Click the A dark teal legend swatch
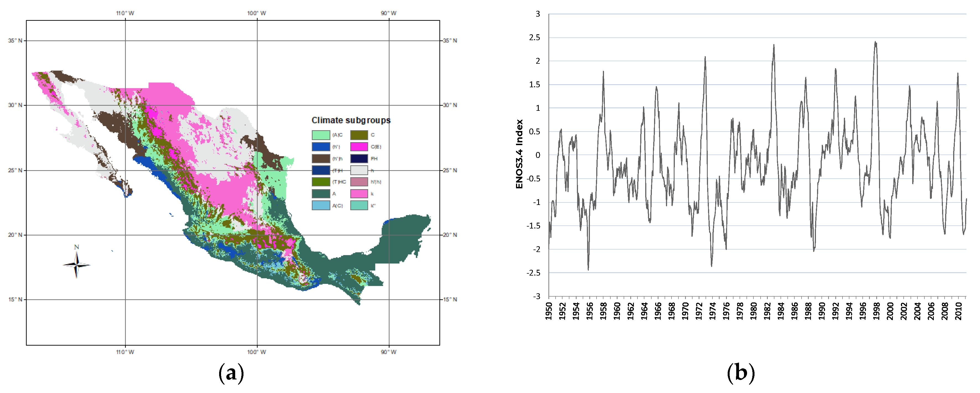980x393 pixels. pos(321,194)
